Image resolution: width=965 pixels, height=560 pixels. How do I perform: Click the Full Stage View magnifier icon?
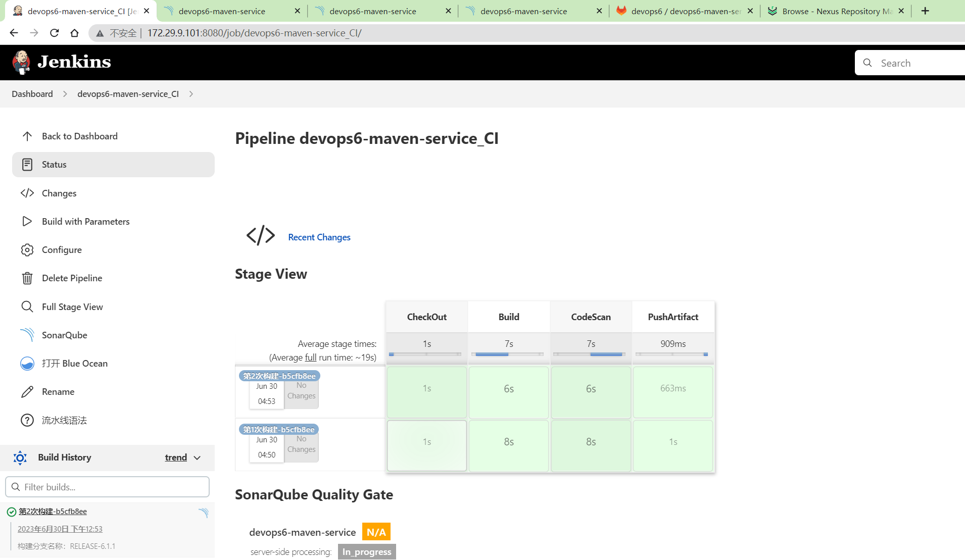pos(27,307)
